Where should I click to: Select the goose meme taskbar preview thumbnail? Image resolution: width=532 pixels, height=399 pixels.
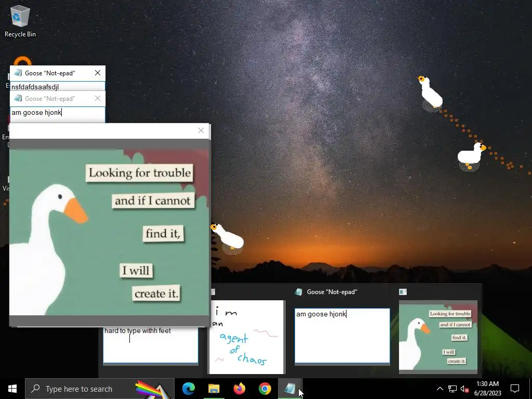pos(438,337)
